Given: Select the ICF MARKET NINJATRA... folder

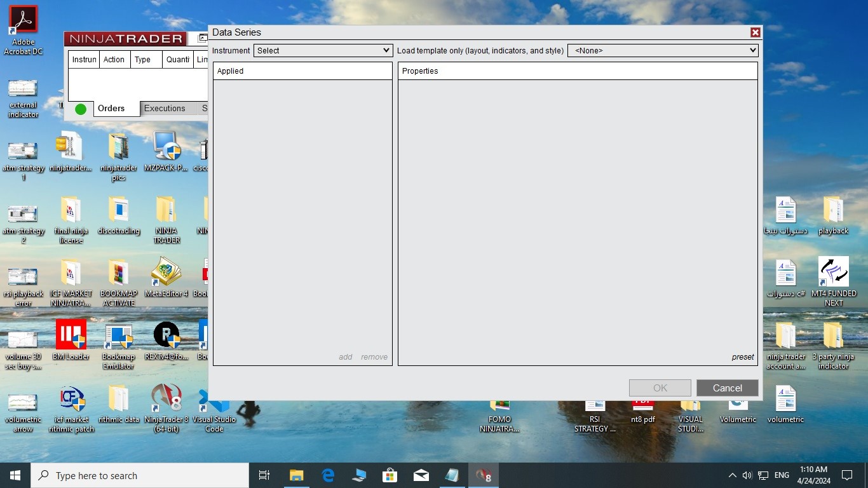Looking at the screenshot, I should 71,282.
